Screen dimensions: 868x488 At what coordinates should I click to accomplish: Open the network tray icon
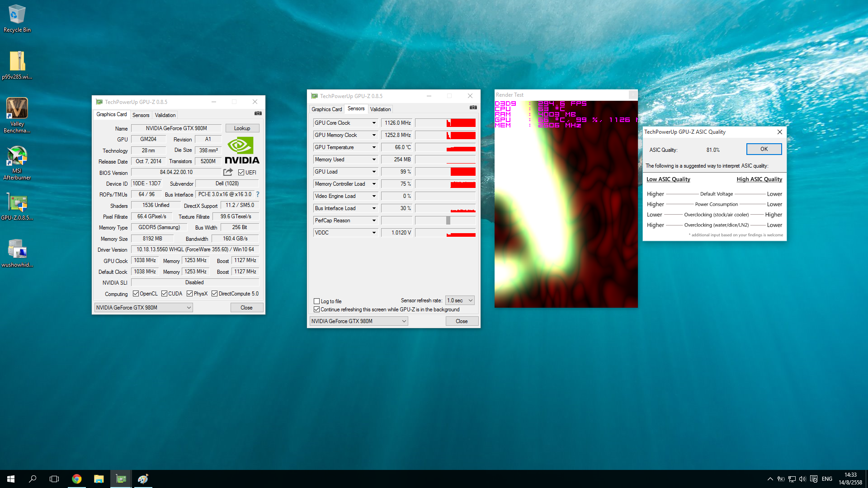pos(792,479)
